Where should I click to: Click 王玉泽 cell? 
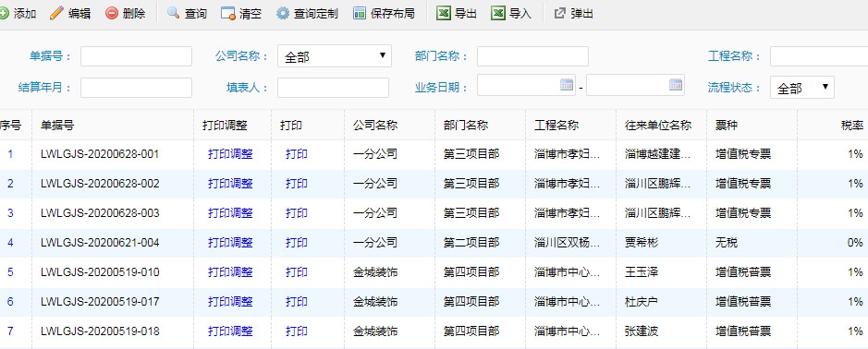point(641,272)
